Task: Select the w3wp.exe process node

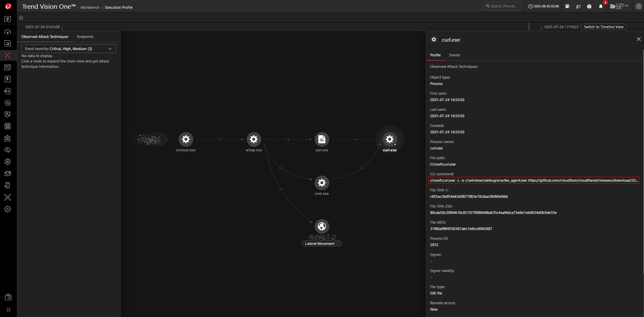Action: [254, 139]
